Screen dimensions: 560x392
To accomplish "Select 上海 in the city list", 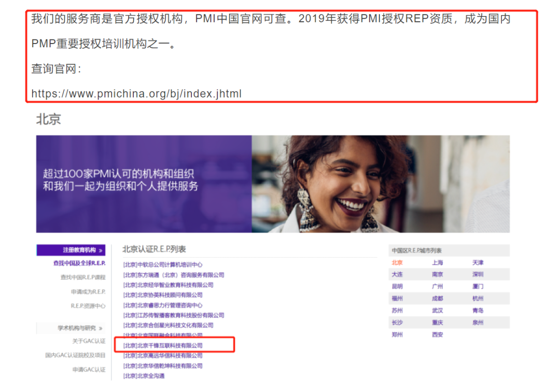I will (x=438, y=262).
